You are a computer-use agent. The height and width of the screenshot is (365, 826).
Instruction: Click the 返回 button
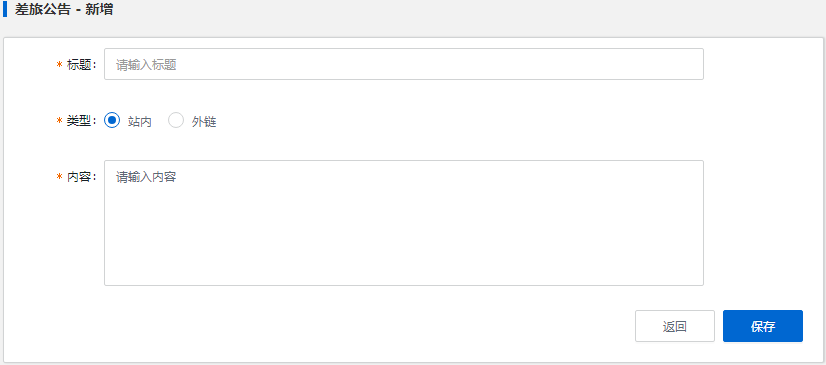tap(675, 326)
